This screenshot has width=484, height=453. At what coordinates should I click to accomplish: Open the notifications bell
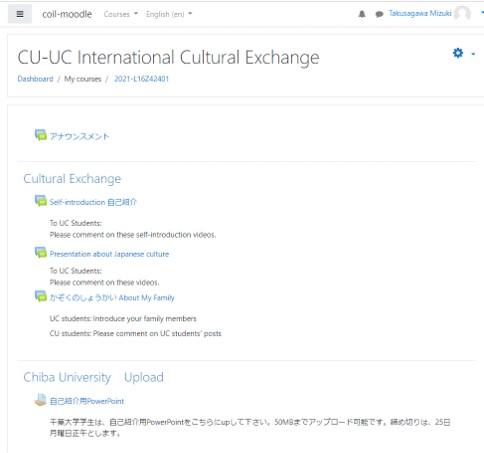pyautogui.click(x=362, y=14)
